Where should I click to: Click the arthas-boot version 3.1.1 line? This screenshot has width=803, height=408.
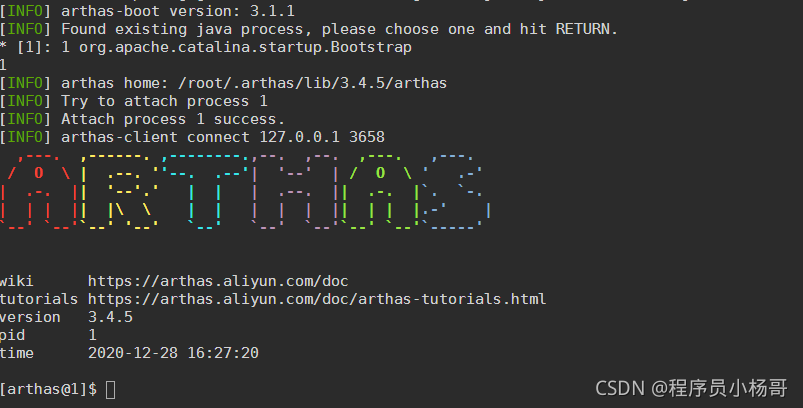(147, 10)
